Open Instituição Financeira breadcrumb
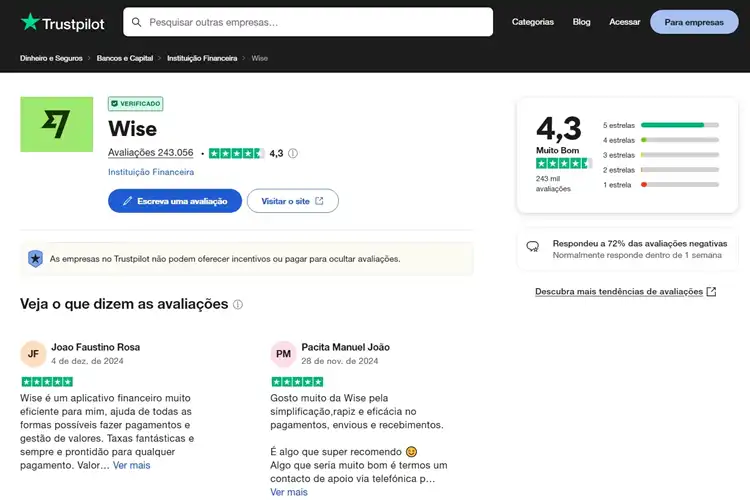The image size is (750, 500). 202,58
